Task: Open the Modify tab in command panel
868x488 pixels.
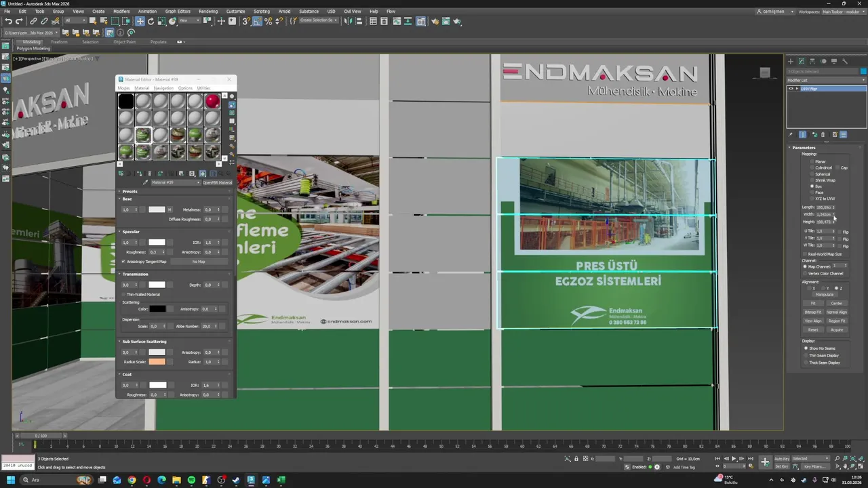Action: [801, 61]
